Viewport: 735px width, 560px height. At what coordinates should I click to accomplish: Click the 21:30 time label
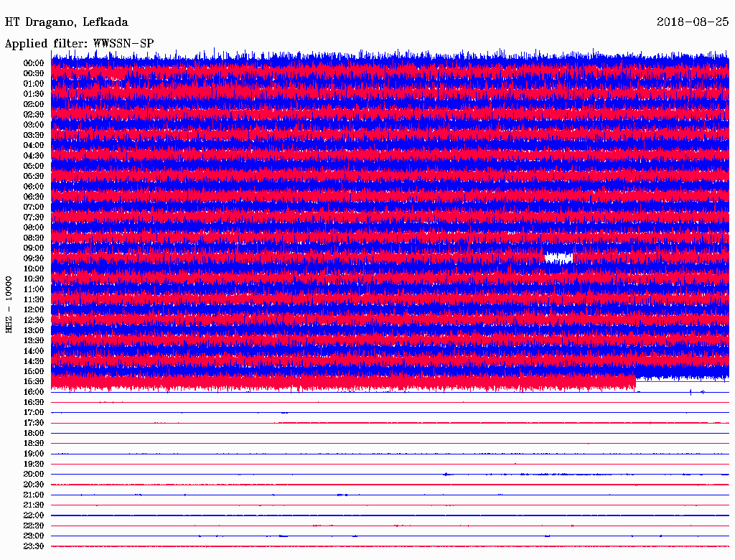pos(34,505)
